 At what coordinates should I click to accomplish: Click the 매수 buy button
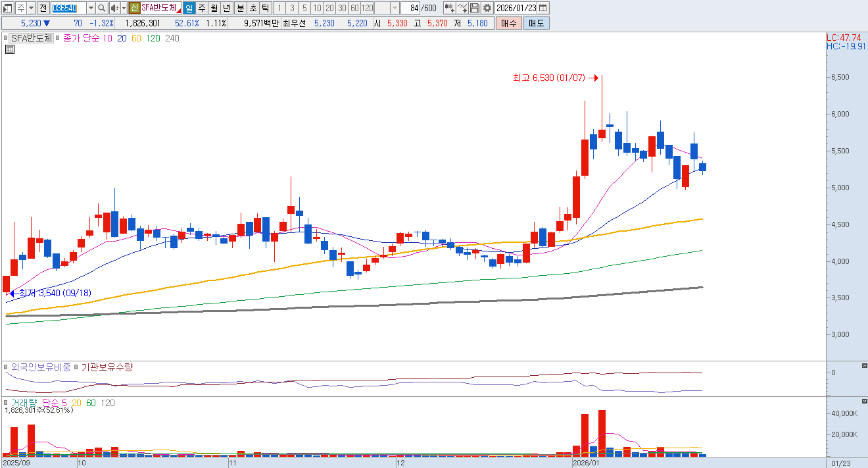coord(508,23)
